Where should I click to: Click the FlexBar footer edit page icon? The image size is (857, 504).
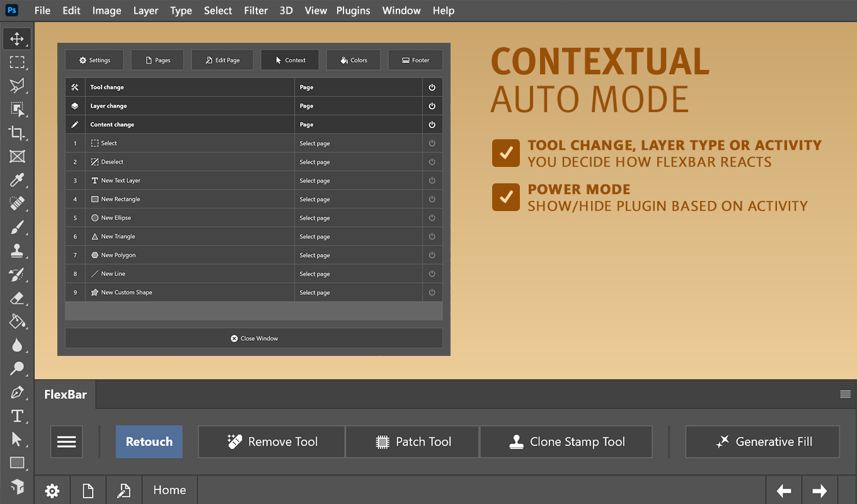coord(124,490)
